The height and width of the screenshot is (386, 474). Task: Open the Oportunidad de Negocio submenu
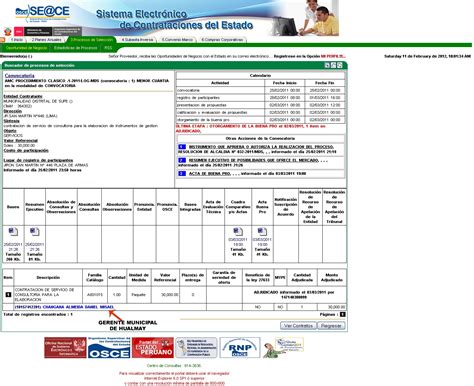[x=27, y=48]
